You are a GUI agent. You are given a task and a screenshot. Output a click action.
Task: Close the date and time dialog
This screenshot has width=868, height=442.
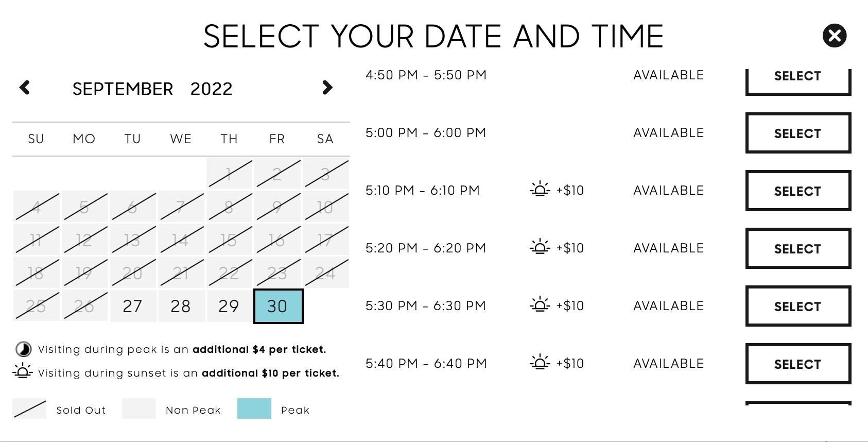(x=835, y=36)
